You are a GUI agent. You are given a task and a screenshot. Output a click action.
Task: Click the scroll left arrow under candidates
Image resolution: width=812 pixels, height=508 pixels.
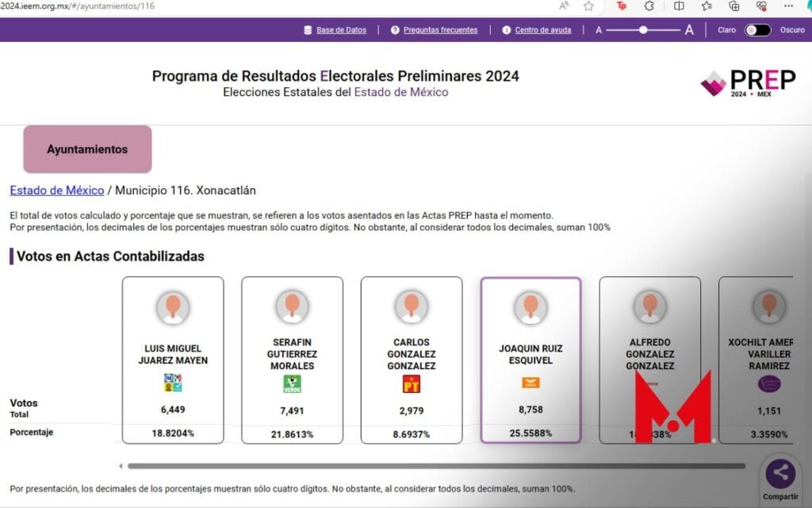[x=121, y=466]
